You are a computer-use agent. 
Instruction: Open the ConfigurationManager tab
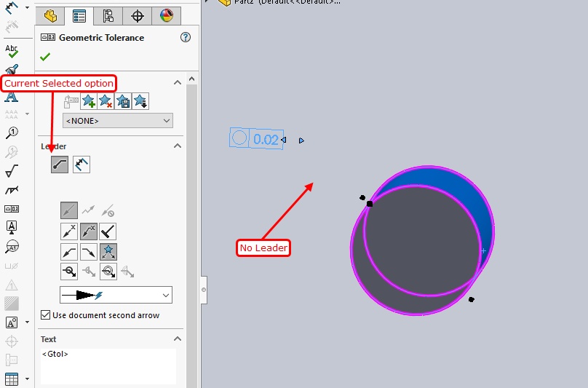(x=108, y=16)
